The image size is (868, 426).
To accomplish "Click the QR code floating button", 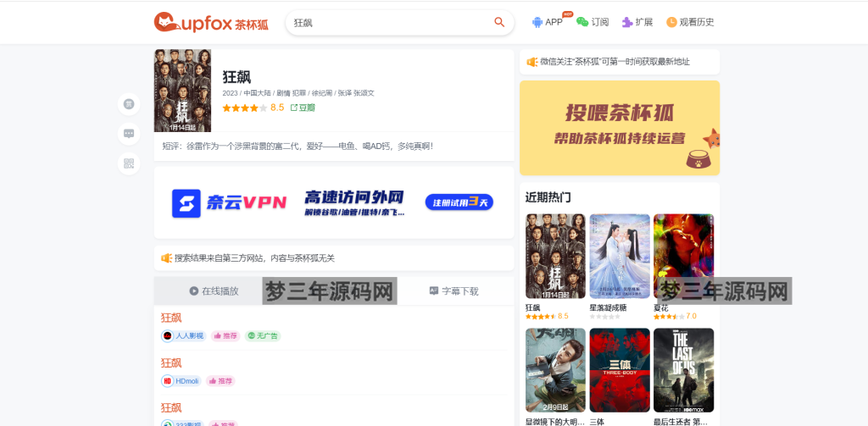I will click(x=129, y=163).
